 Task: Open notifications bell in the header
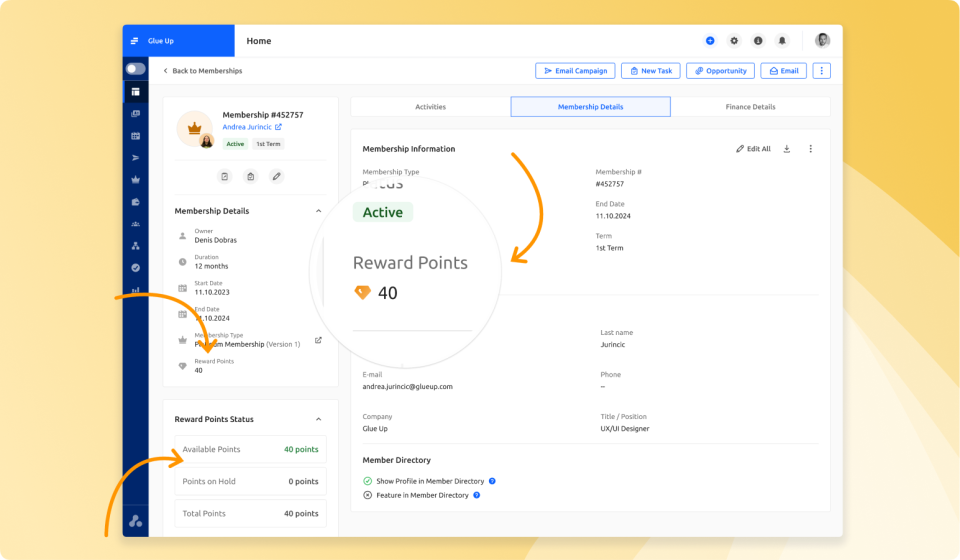[782, 41]
